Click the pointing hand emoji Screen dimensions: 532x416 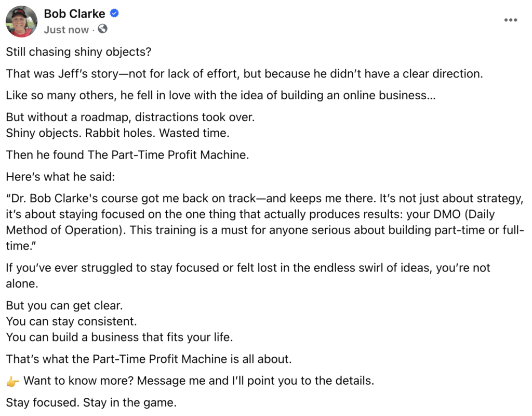click(x=12, y=382)
